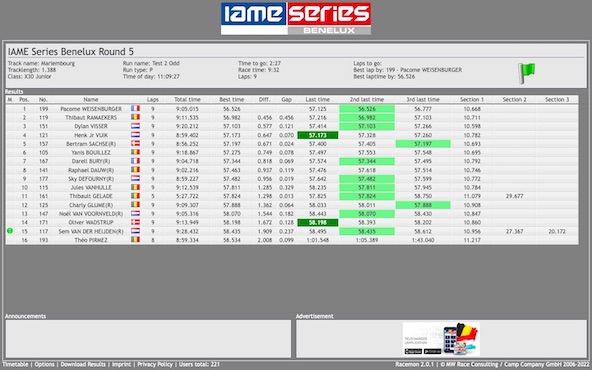
Task: Click the IAME Series Benelux logo
Action: pyautogui.click(x=296, y=18)
